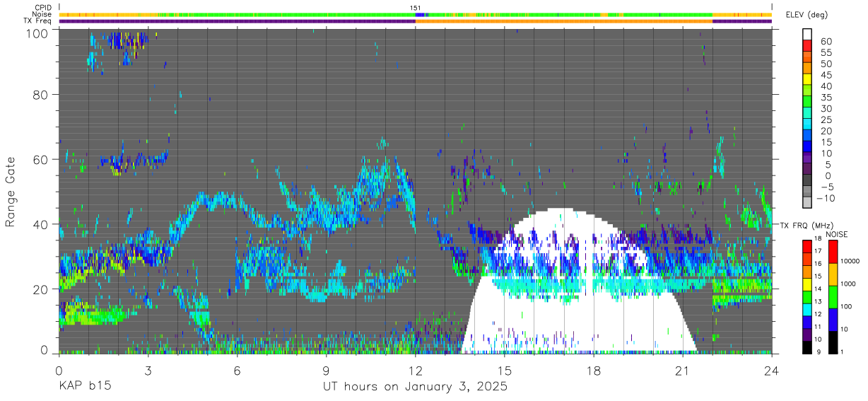
Task: Click the '60' tick on Range Gate axis
Action: tap(42, 159)
